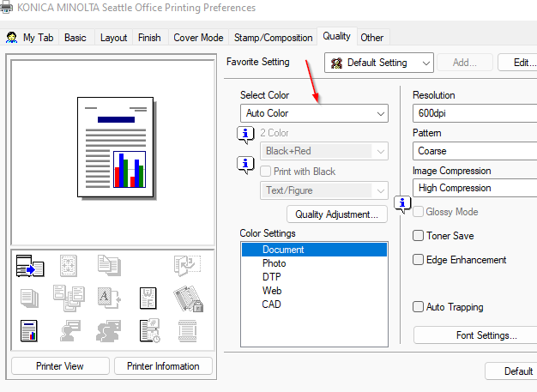This screenshot has height=392, width=537.
Task: Click the info icon beside 2 Color
Action: [245, 134]
